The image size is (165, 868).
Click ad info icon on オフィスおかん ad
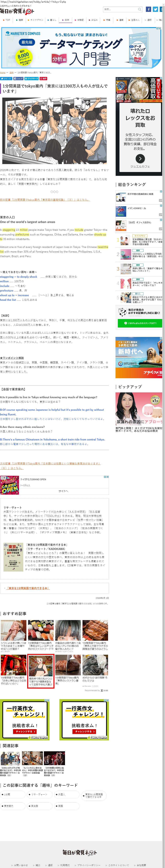161,220
